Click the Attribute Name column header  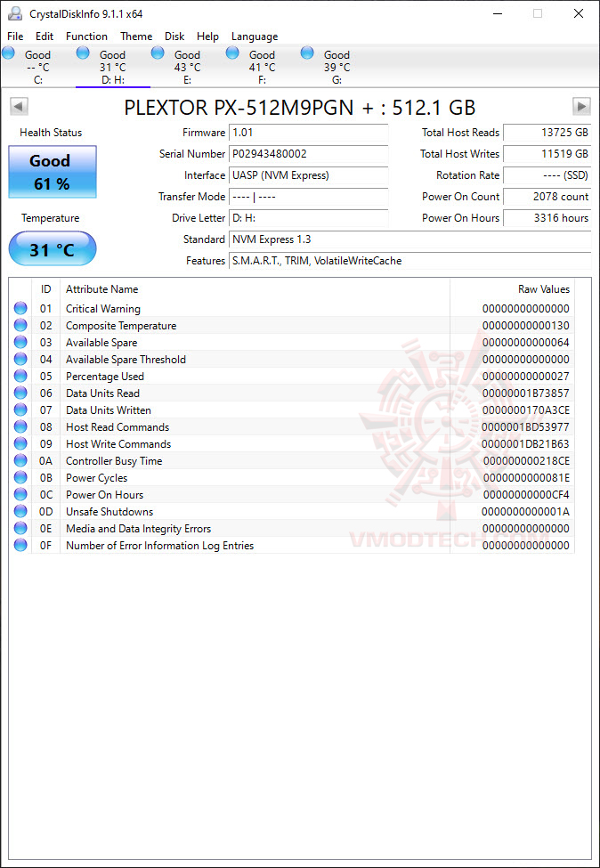click(255, 289)
